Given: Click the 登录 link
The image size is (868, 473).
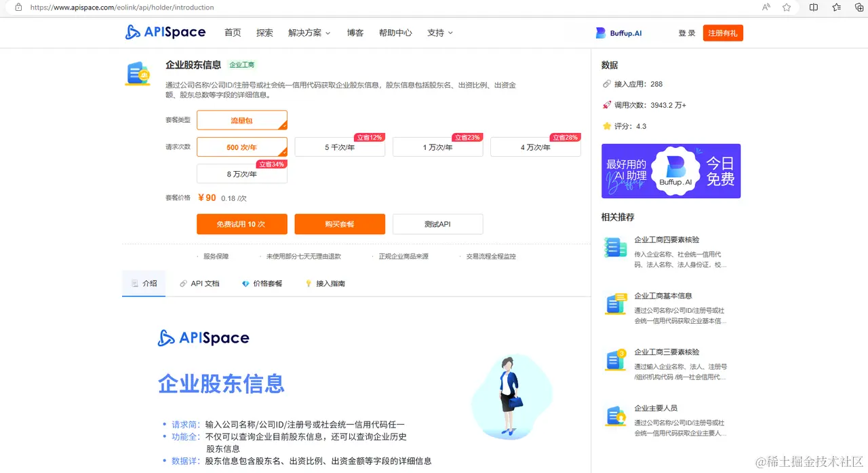Looking at the screenshot, I should 687,33.
